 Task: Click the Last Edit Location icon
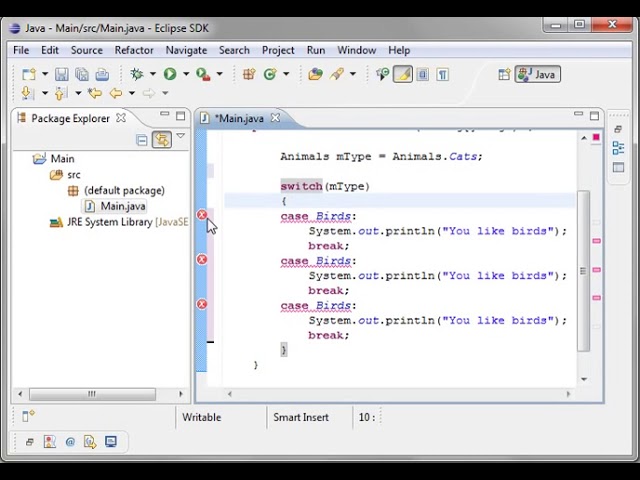(x=95, y=93)
